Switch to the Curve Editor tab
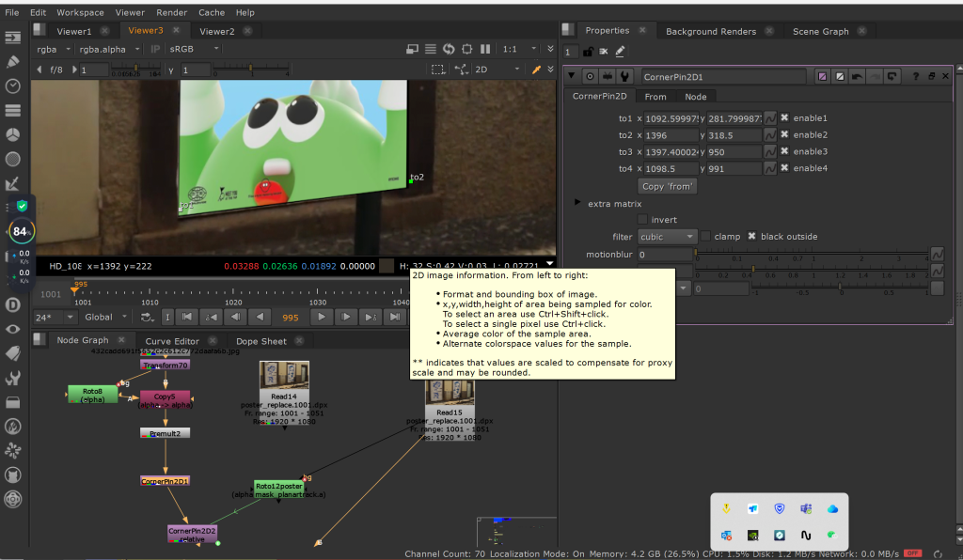The image size is (963, 560). tap(172, 341)
